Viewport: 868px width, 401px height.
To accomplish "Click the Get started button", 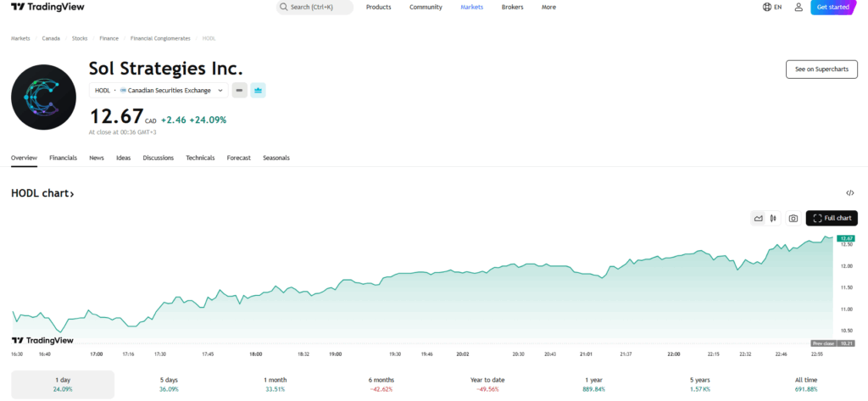I will tap(832, 7).
